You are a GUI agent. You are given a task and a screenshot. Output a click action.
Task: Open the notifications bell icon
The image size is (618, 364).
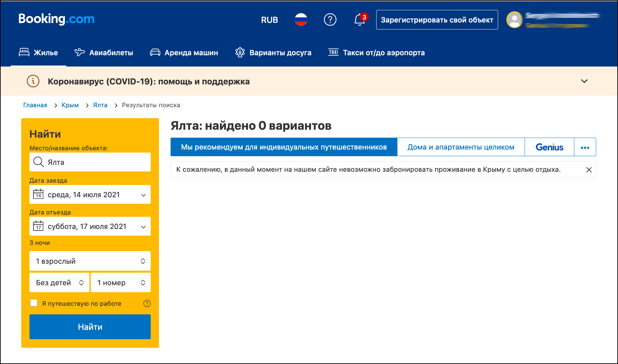click(360, 20)
